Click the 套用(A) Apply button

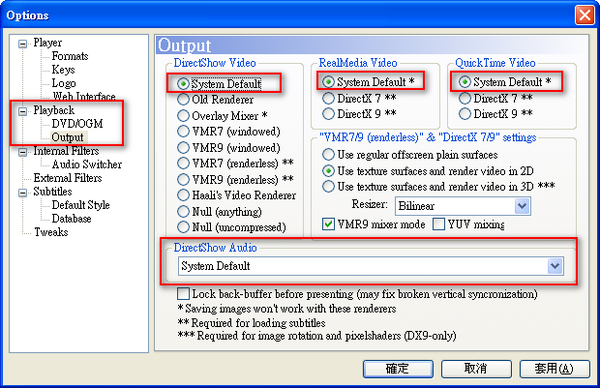pos(554,369)
